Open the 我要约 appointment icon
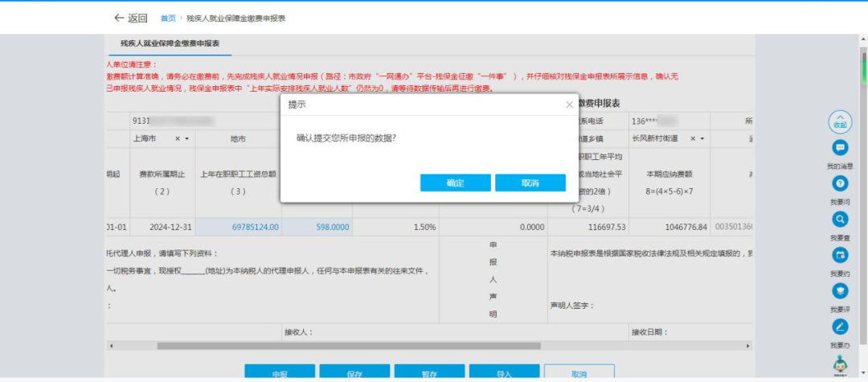Image resolution: width=868 pixels, height=382 pixels. tap(840, 255)
